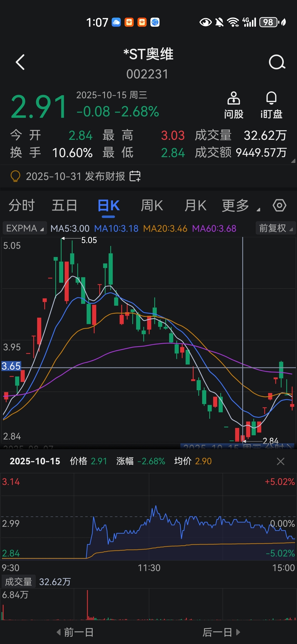Tap the MA5:3.00 indicator value
Viewport: 297px width, 644px height.
pos(70,228)
